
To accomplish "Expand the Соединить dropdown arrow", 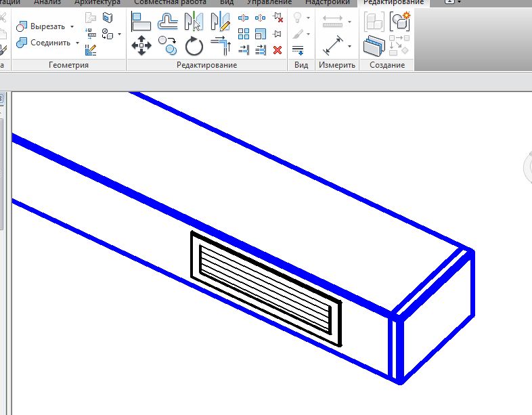I will [77, 43].
